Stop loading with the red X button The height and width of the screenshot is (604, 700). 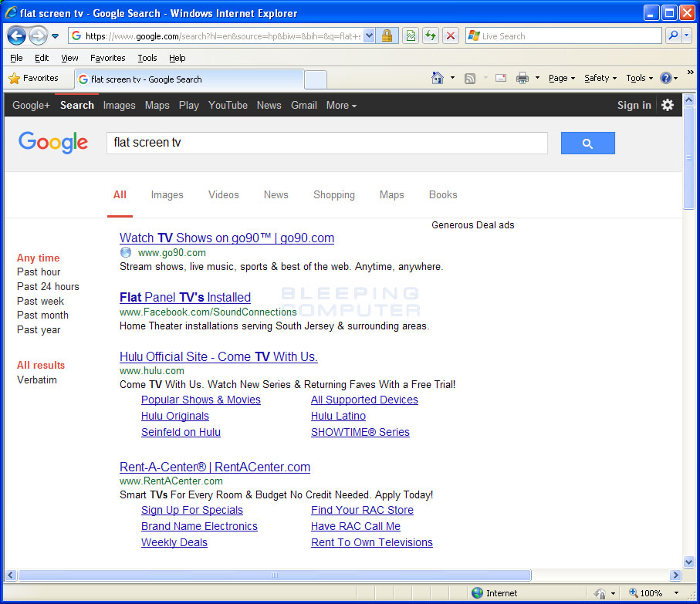point(451,35)
